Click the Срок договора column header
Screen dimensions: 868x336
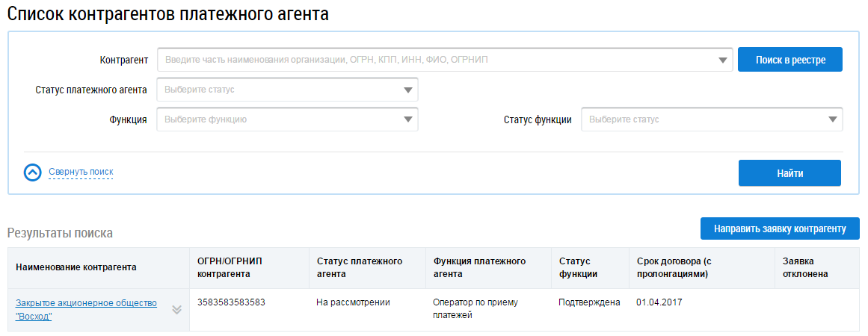[x=683, y=267]
